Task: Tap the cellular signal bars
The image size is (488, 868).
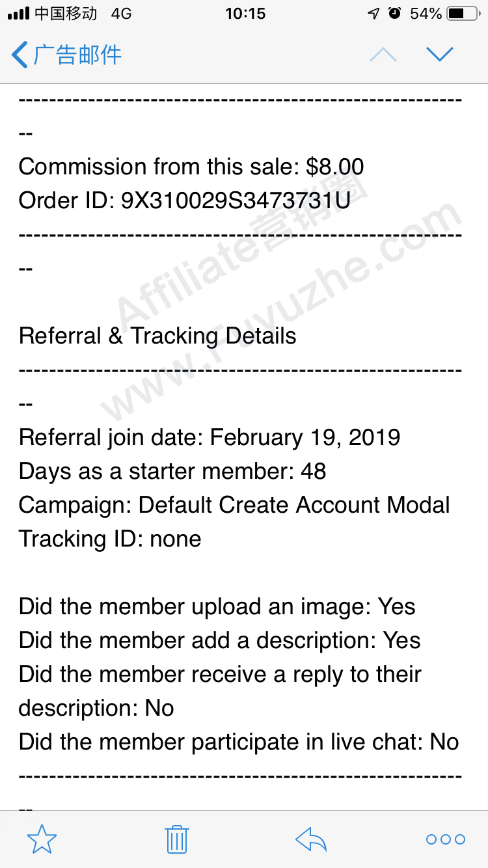Action: coord(18,13)
